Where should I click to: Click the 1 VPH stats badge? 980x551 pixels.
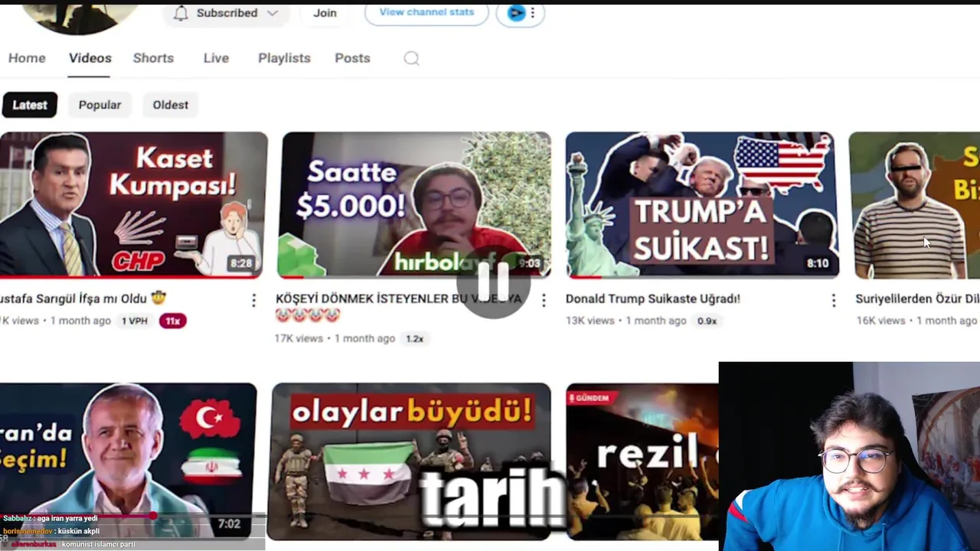135,321
